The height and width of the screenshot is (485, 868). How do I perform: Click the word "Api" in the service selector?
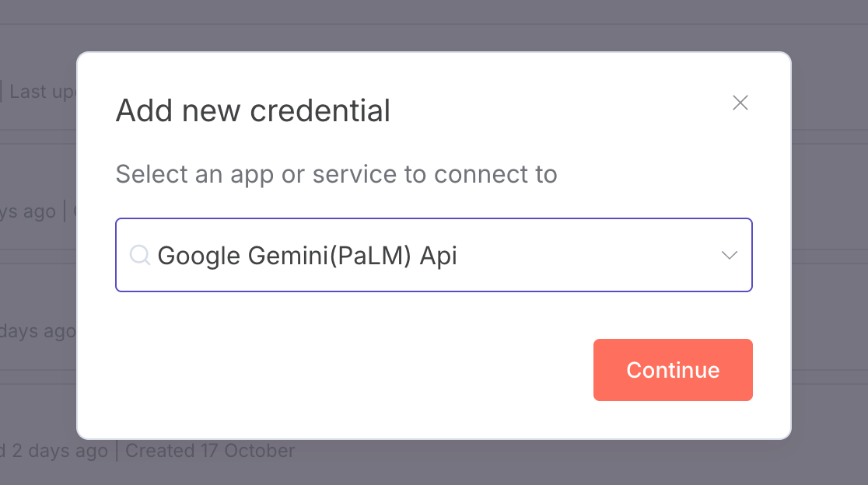click(x=439, y=255)
